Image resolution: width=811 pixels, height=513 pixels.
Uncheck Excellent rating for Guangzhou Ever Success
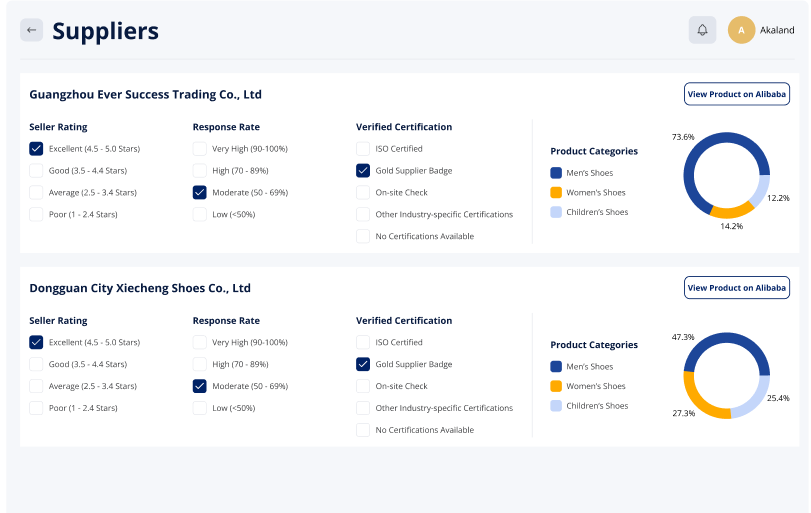click(x=36, y=149)
